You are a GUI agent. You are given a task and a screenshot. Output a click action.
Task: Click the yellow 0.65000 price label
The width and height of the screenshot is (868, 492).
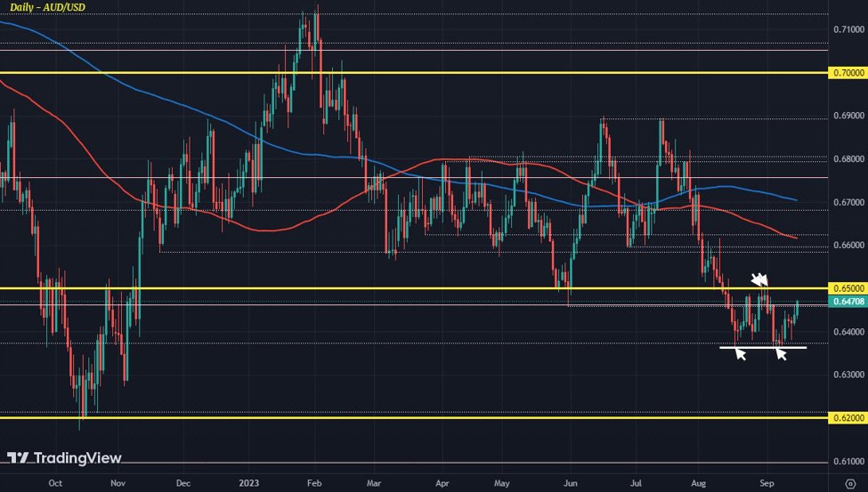[x=848, y=289]
